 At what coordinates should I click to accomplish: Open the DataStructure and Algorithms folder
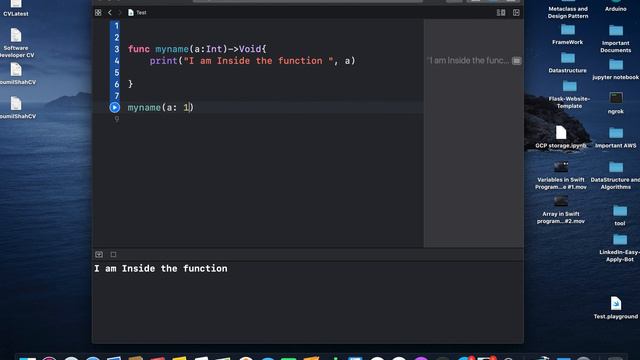point(616,176)
